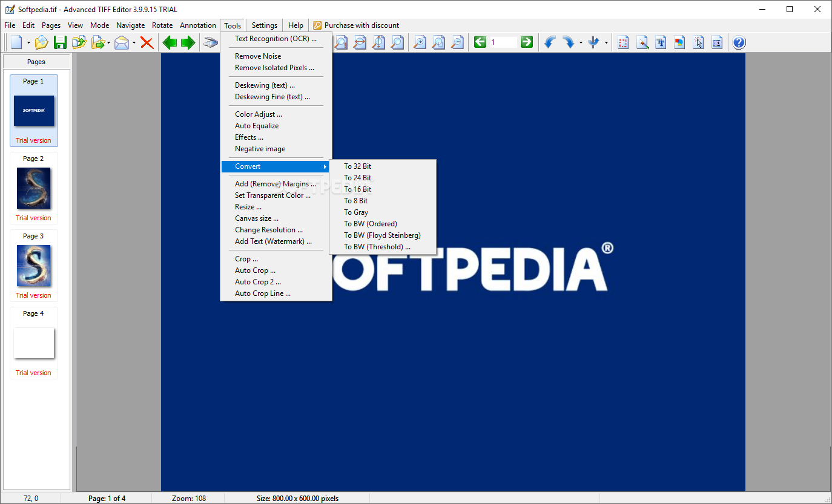832x504 pixels.
Task: Open the Pages menu
Action: tap(51, 25)
